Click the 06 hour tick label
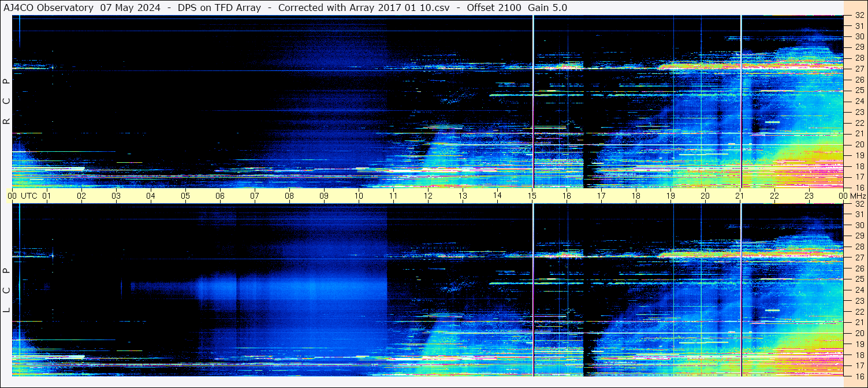Image resolution: width=868 pixels, height=388 pixels. pos(220,196)
